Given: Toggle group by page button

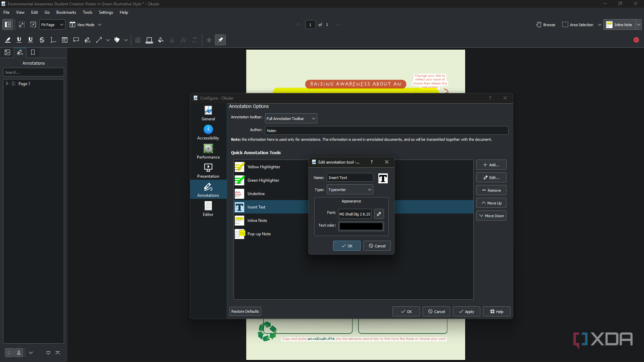Looking at the screenshot, I should point(9,353).
